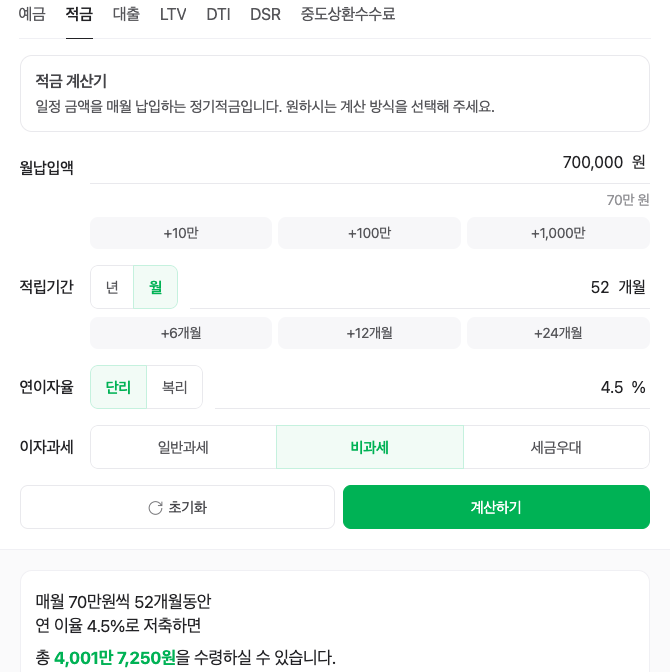Choose 단리 simple interest option

pyautogui.click(x=118, y=387)
